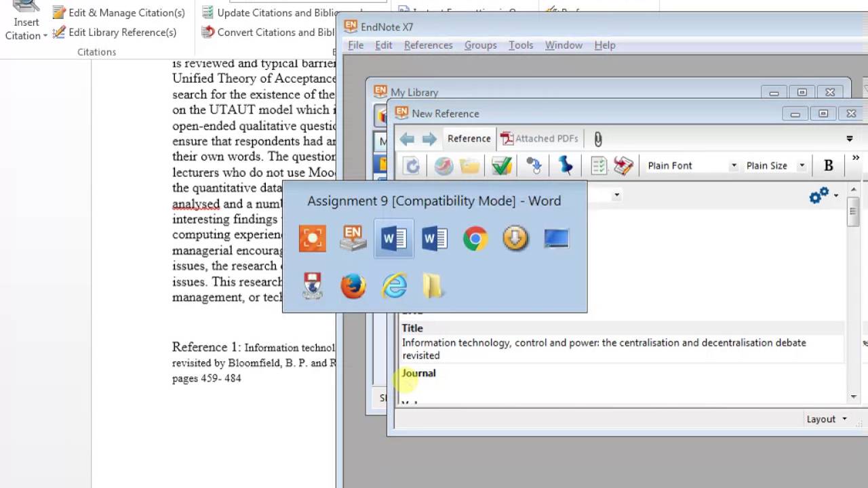Go back with the left arrow in New Reference
The width and height of the screenshot is (868, 488).
tap(407, 139)
